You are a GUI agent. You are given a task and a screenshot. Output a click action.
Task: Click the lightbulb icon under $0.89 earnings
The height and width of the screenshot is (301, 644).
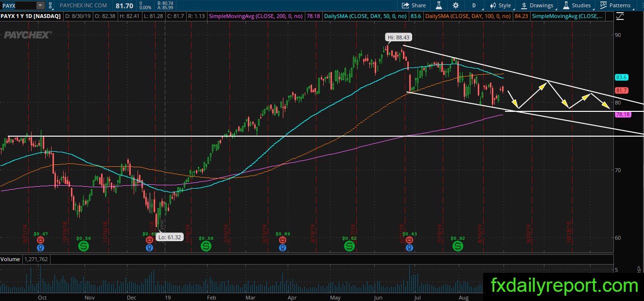coord(282,248)
